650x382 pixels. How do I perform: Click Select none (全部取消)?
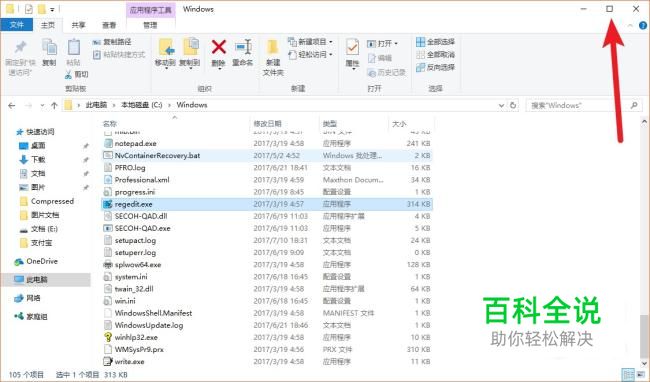tap(435, 54)
